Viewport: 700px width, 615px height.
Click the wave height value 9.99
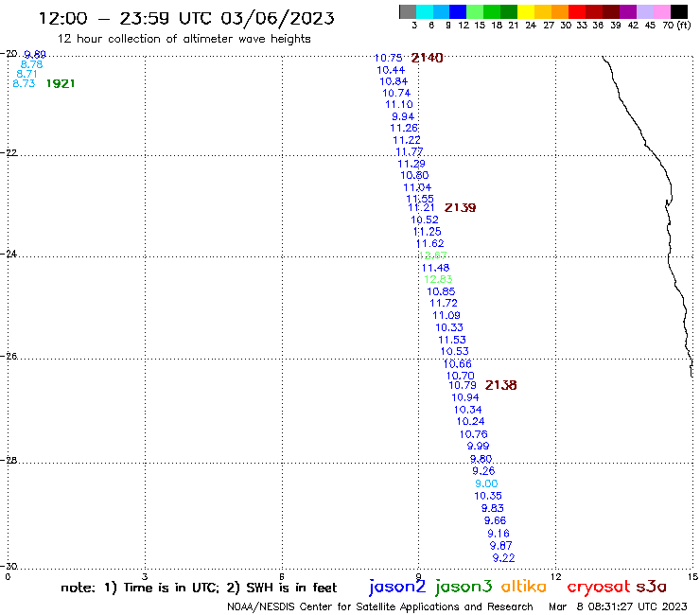478,446
